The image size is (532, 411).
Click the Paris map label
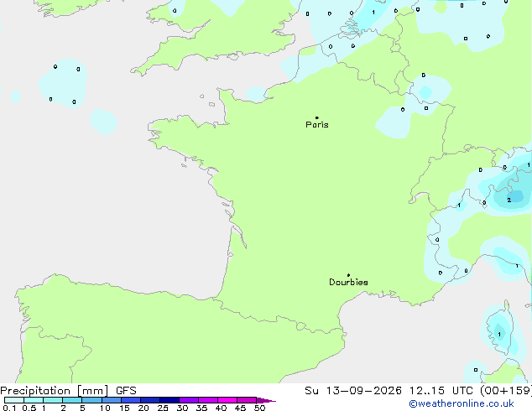(x=317, y=125)
